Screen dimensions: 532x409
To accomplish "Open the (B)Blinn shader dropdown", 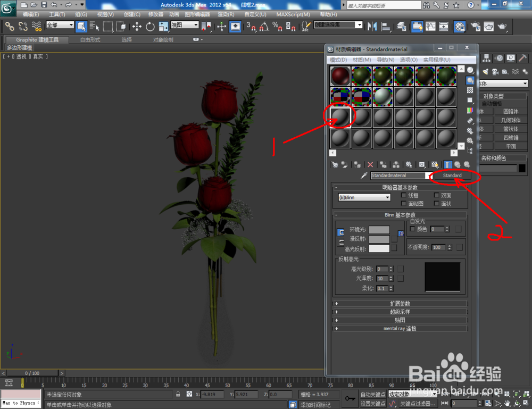I will [364, 197].
